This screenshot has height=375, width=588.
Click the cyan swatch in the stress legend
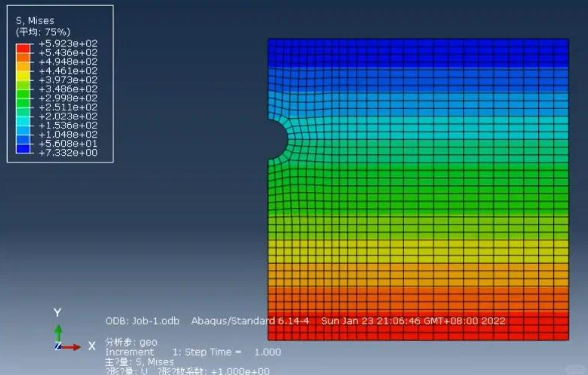tap(23, 121)
